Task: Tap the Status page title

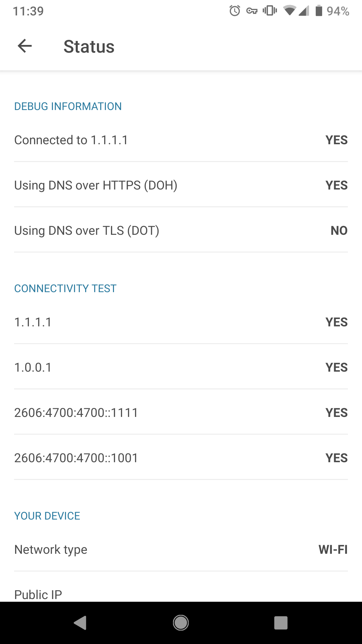Action: click(x=89, y=46)
